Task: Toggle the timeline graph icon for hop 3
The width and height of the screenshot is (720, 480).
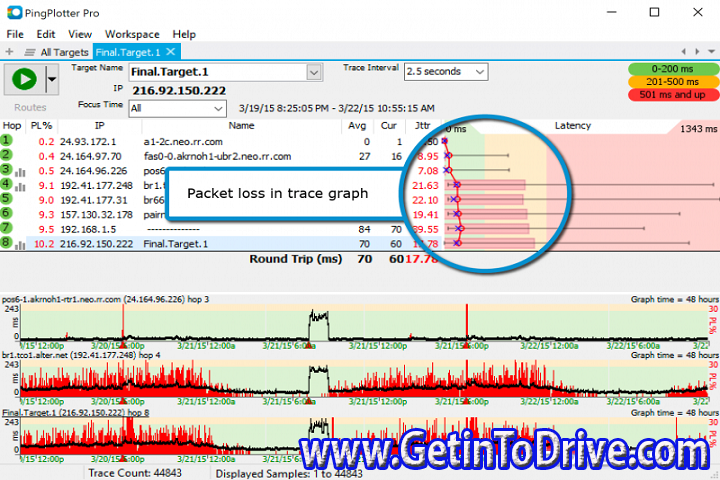Action: pos(20,173)
